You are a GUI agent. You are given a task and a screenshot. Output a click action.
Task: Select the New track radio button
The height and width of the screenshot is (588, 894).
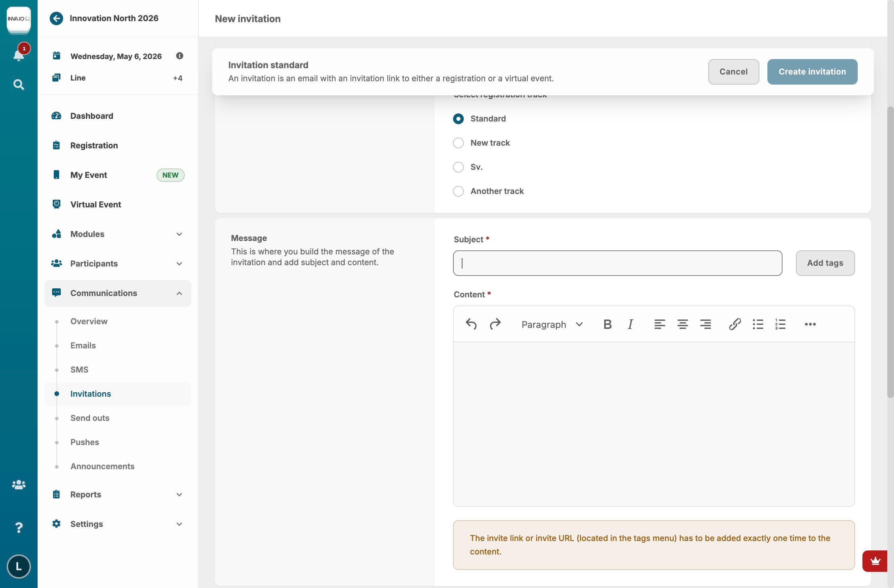[x=458, y=143]
